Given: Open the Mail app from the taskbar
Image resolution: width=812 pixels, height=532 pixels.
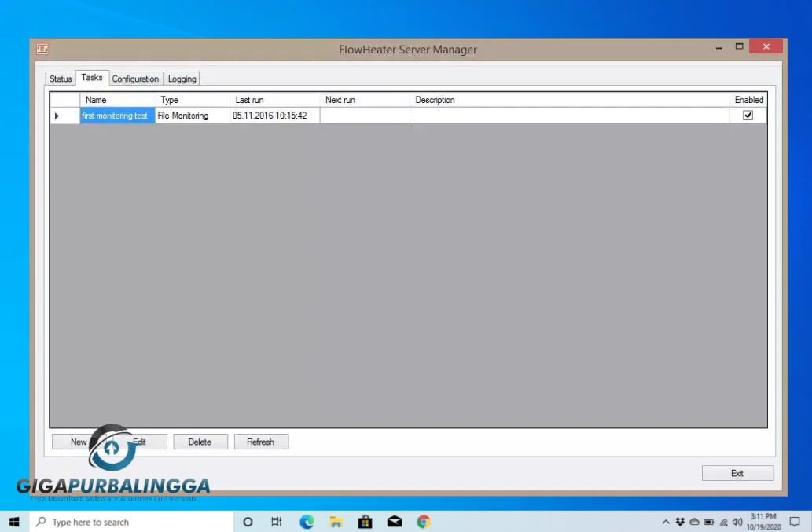Looking at the screenshot, I should point(394,522).
